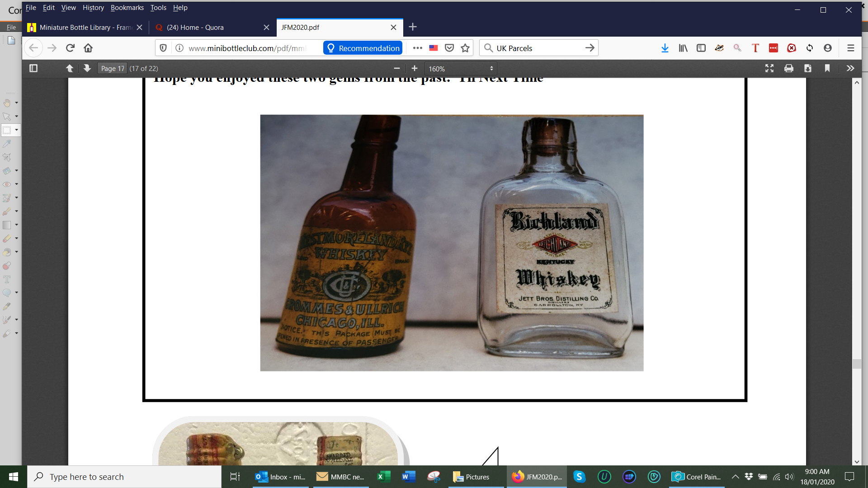The image size is (868, 488).
Task: Click the Forward navigation arrow
Action: pyautogui.click(x=52, y=48)
